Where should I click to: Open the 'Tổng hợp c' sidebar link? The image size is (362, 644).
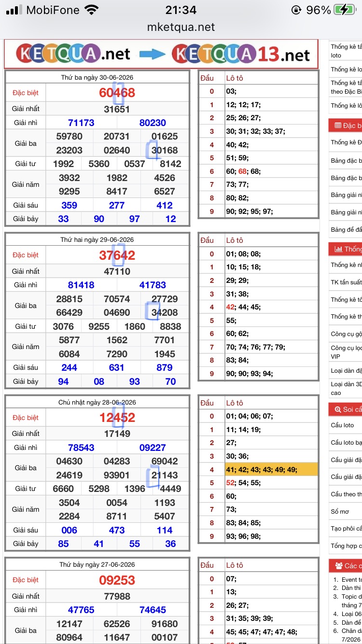coord(346,546)
